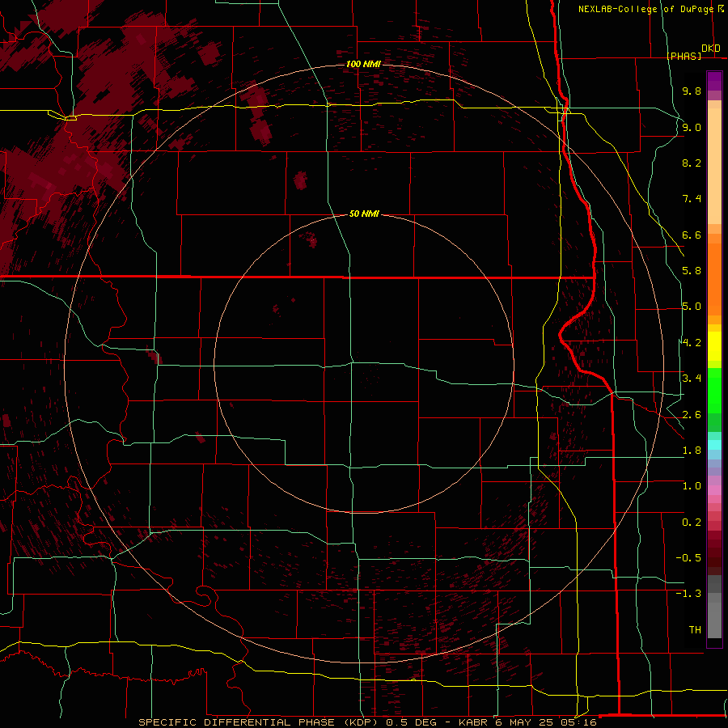
Task: Pick the bright green color bar segment
Action: (714, 391)
